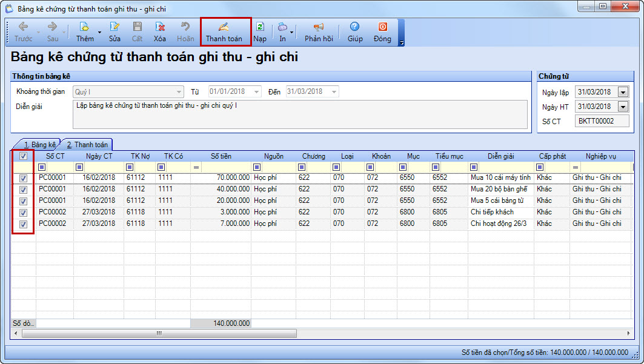Select the 2. Thanh toán tab
The image size is (644, 364).
[x=87, y=145]
